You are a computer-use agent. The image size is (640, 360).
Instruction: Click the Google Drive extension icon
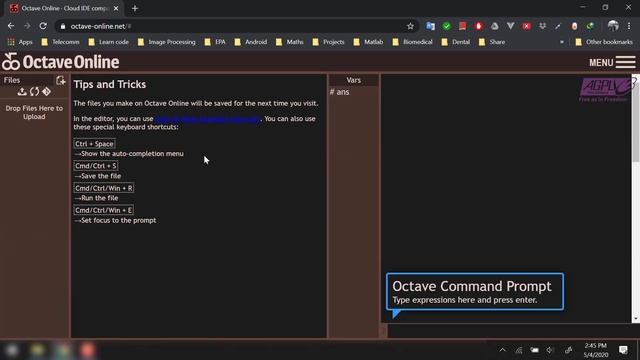[x=494, y=26]
